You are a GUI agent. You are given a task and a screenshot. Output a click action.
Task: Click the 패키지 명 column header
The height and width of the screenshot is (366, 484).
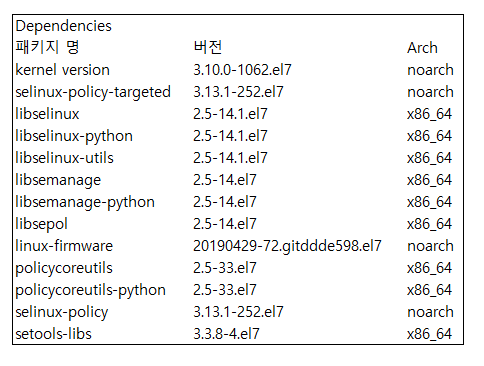click(x=47, y=47)
